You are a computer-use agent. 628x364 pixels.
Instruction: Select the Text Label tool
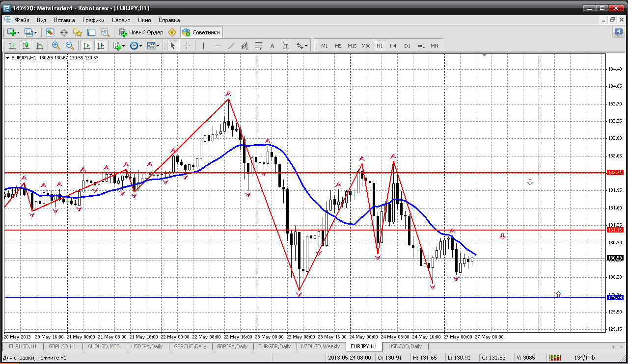coord(286,46)
